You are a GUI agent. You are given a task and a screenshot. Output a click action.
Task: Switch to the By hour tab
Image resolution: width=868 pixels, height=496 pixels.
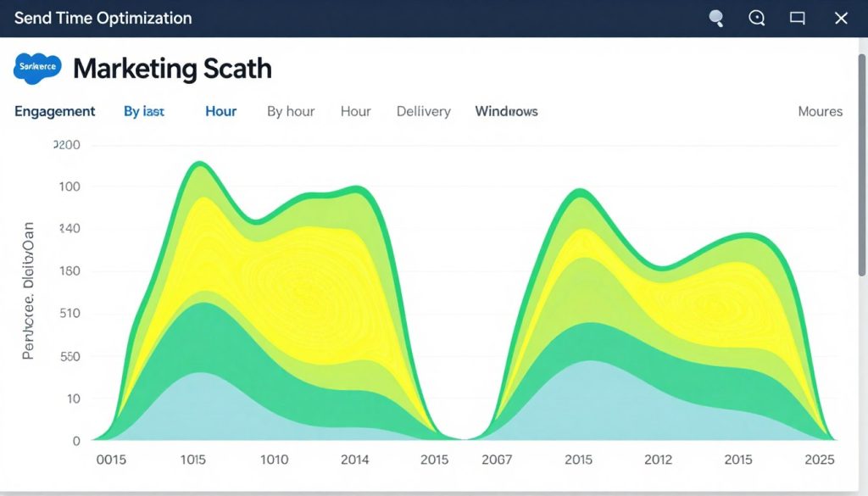click(x=290, y=111)
